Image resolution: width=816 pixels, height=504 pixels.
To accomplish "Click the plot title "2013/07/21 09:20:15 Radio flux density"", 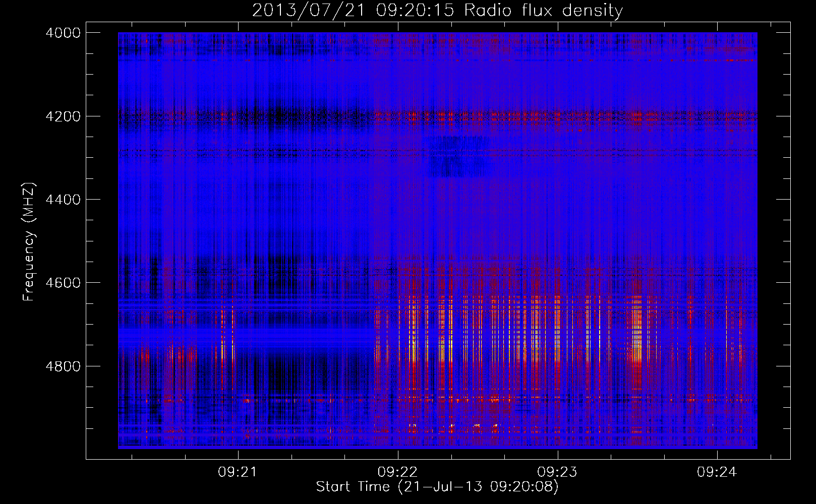I will [437, 10].
